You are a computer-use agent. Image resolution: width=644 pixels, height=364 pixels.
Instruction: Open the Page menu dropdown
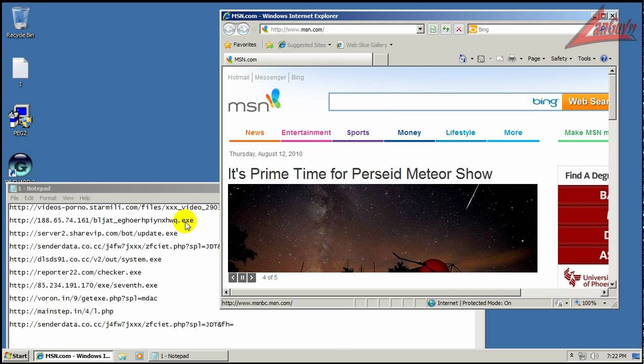coord(536,59)
